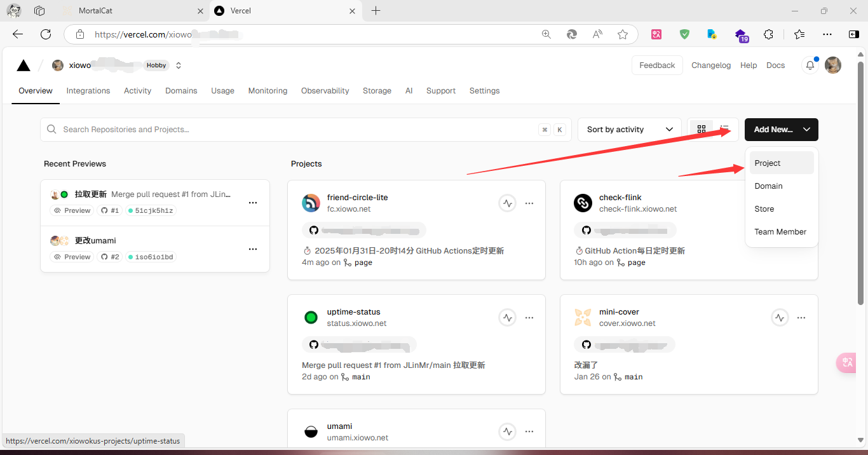The width and height of the screenshot is (868, 455).
Task: Expand the Sort by activity dropdown
Action: click(629, 130)
